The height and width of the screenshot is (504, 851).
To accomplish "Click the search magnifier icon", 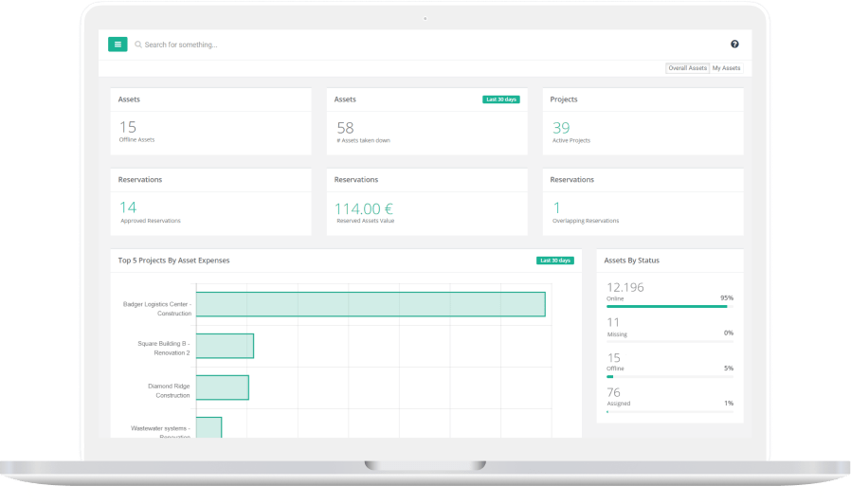I will [138, 45].
